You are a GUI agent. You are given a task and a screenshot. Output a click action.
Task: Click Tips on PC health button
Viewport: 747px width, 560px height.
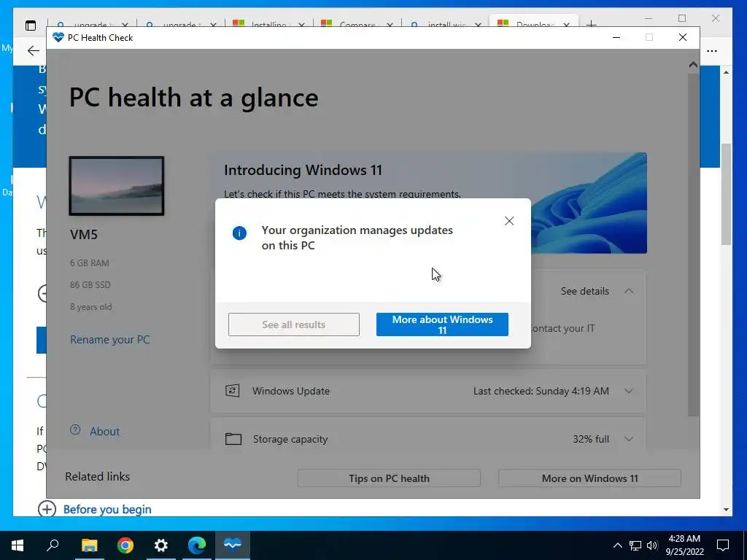tap(389, 478)
